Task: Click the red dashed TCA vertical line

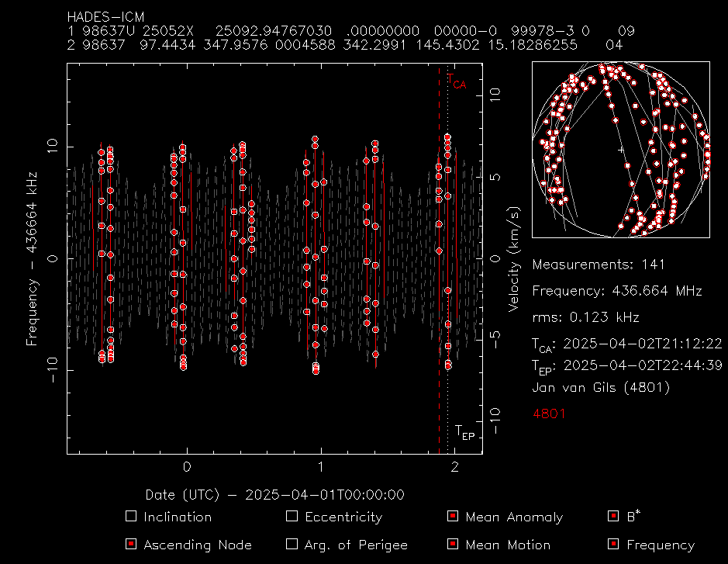Action: (440, 310)
